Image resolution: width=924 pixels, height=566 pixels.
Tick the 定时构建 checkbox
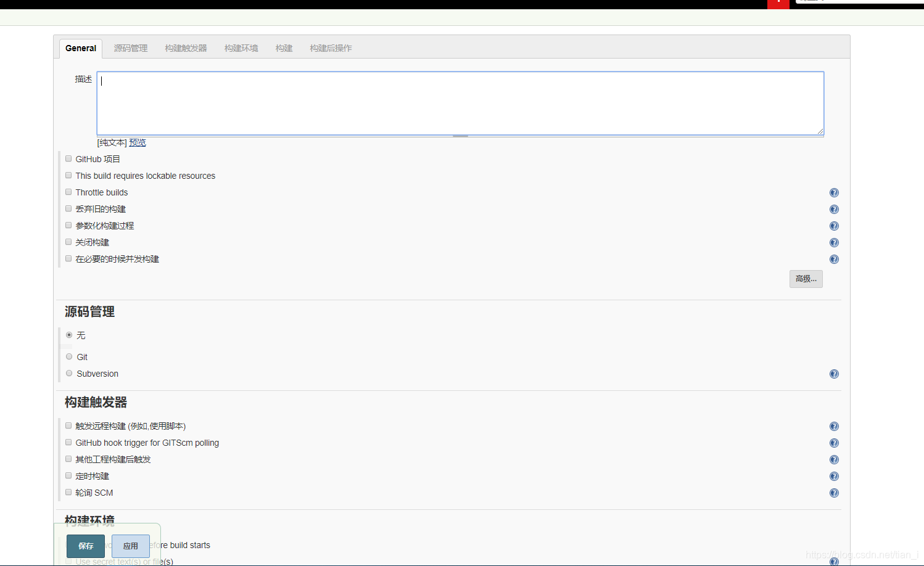(x=68, y=475)
